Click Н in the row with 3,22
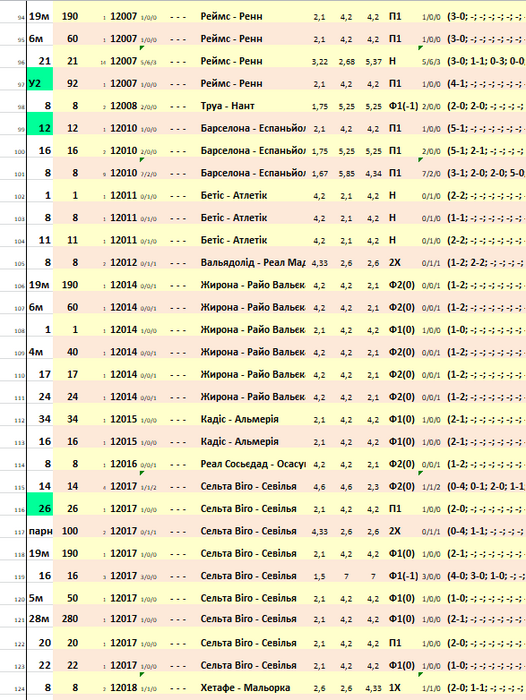The image size is (526, 700). 392,61
